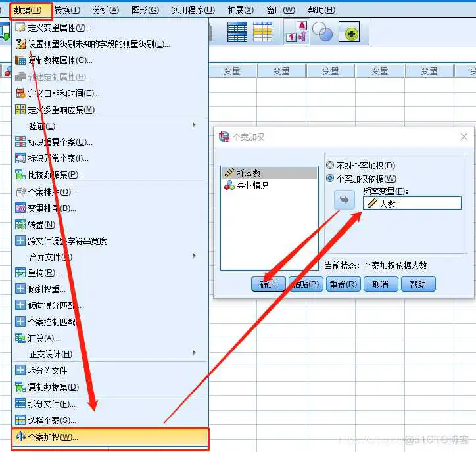Select 倾斜权重 menu entry
This screenshot has width=476, height=452.
click(x=110, y=289)
